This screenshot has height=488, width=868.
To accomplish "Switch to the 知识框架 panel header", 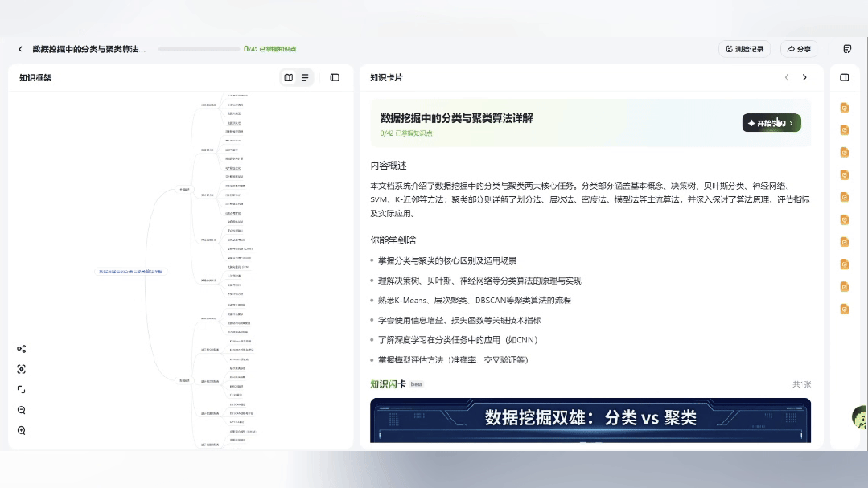I will [35, 77].
